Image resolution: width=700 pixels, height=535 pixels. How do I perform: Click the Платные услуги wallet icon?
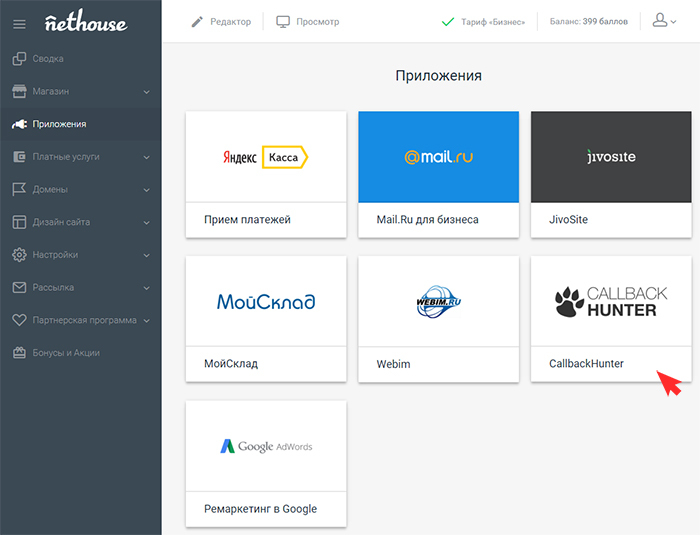tap(19, 157)
